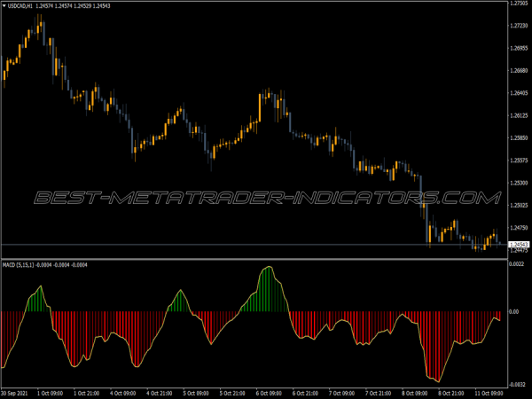Click the 0.0022 MACD scale value
532x399 pixels.
pyautogui.click(x=518, y=264)
